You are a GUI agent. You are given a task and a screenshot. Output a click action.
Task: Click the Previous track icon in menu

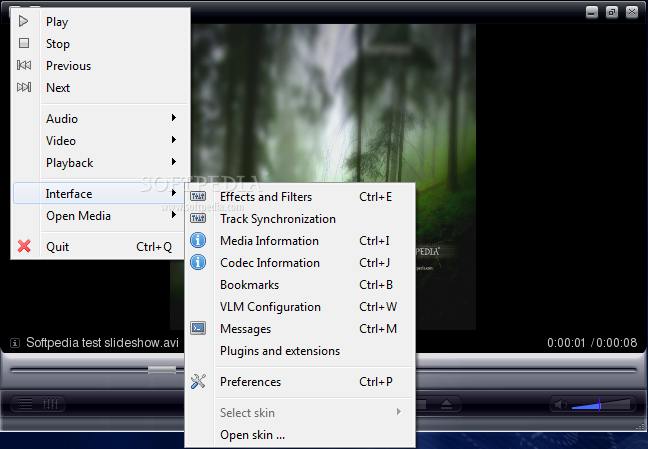click(x=24, y=65)
